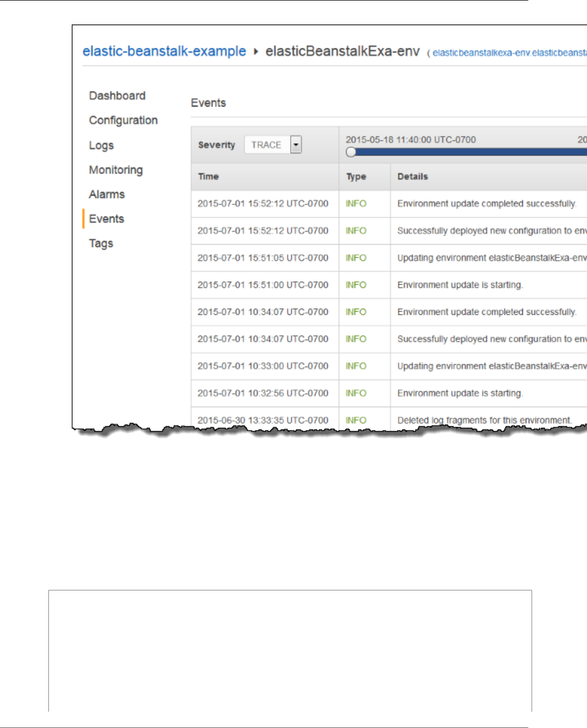
Task: Click INFO in the 15:51:05 row
Action: 356,258
